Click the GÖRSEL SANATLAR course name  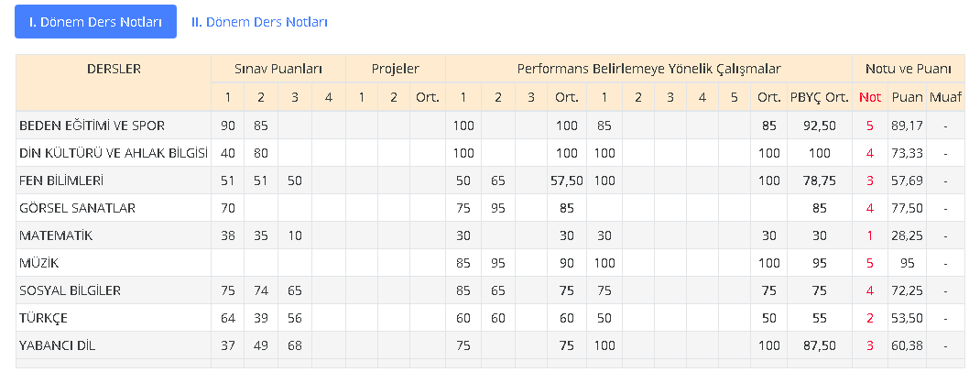[77, 208]
